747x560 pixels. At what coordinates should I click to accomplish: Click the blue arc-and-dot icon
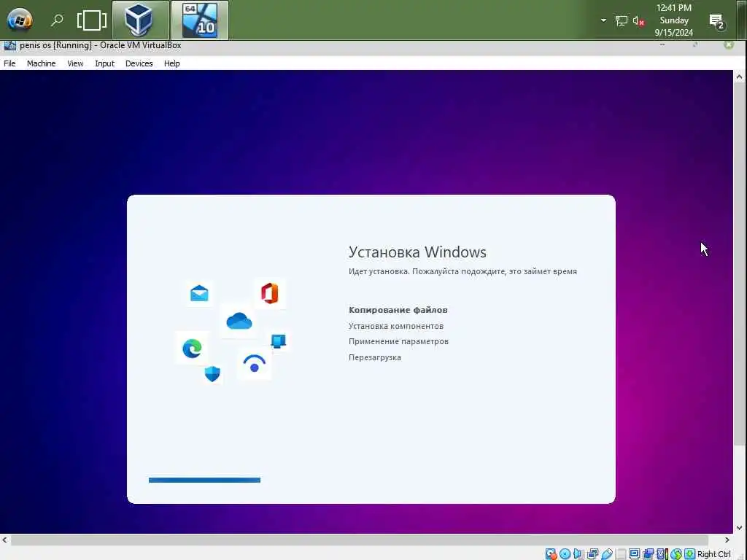coord(255,363)
